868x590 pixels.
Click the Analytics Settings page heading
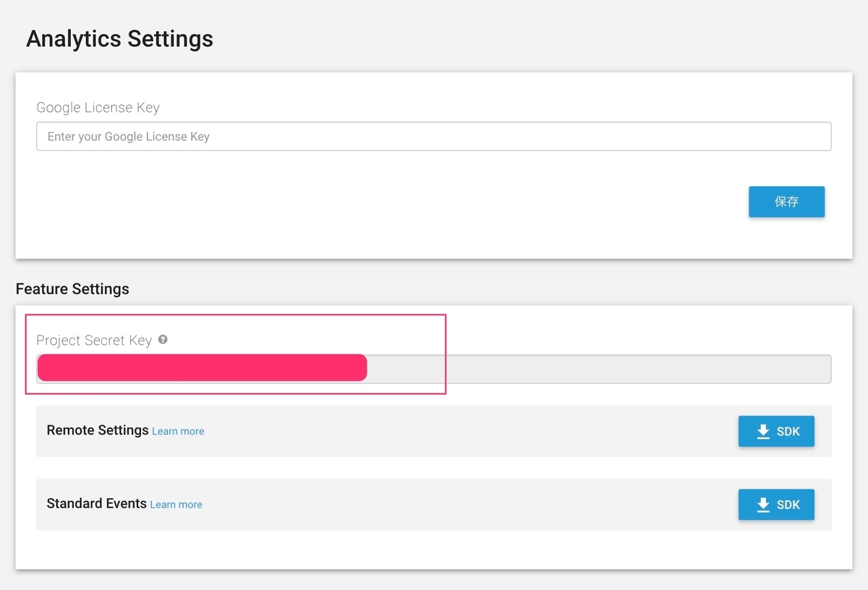[119, 38]
